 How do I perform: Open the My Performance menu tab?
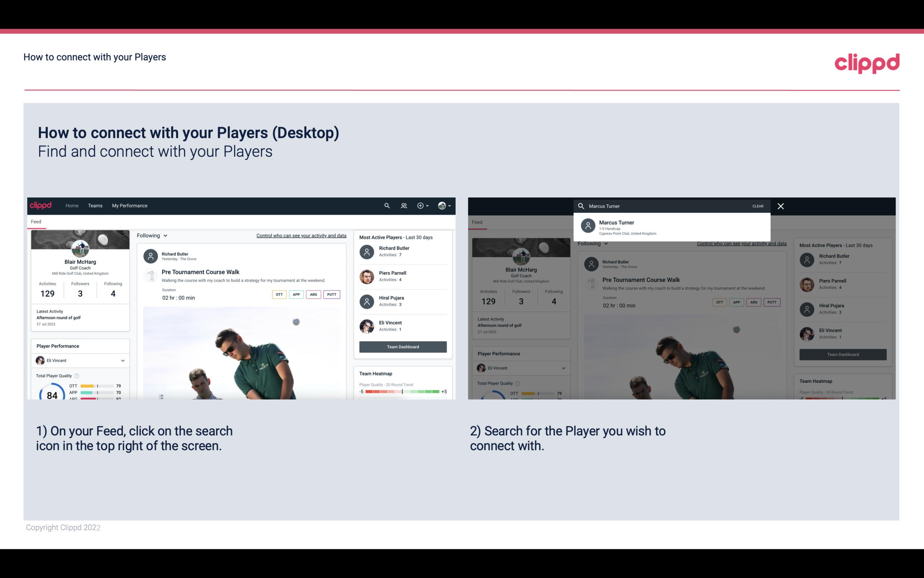(x=129, y=205)
